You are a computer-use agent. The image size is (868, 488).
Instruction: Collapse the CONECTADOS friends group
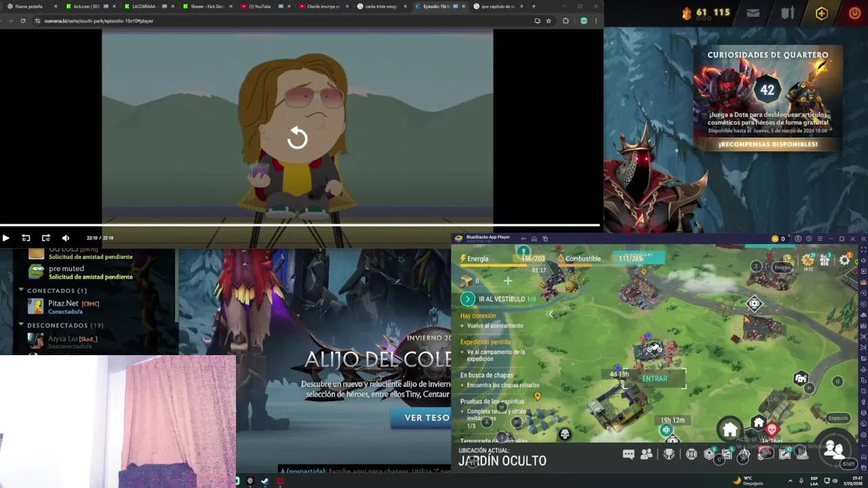[x=21, y=290]
